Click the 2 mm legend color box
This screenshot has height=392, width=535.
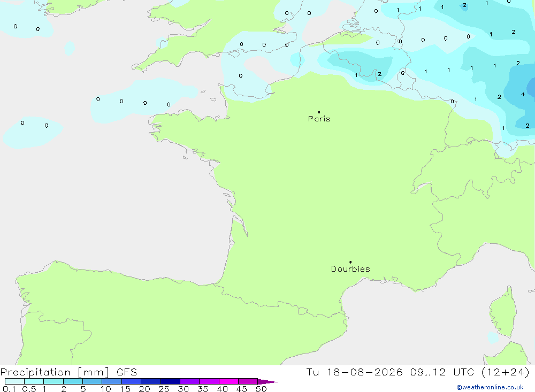[73, 381]
